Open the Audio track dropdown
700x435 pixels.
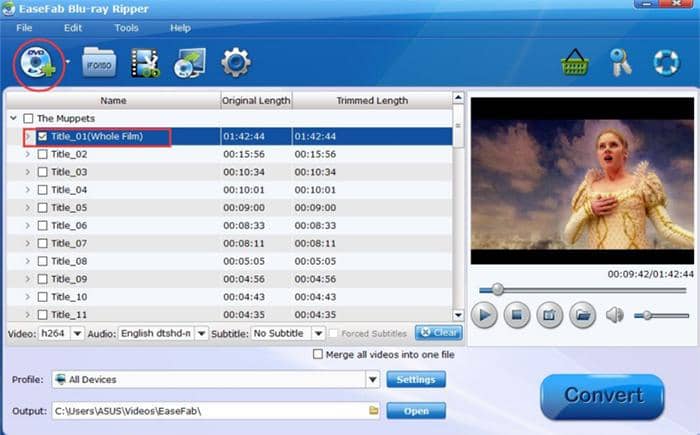tap(201, 334)
